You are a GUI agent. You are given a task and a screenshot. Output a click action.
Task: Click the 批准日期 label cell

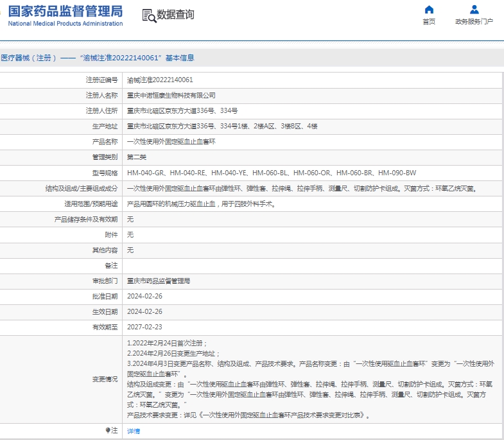[x=61, y=297]
